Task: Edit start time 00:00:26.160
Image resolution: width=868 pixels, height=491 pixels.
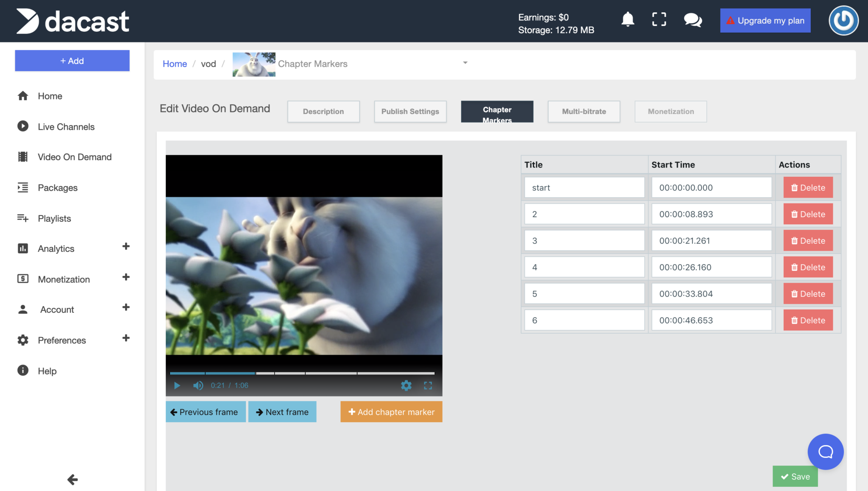Action: click(712, 267)
